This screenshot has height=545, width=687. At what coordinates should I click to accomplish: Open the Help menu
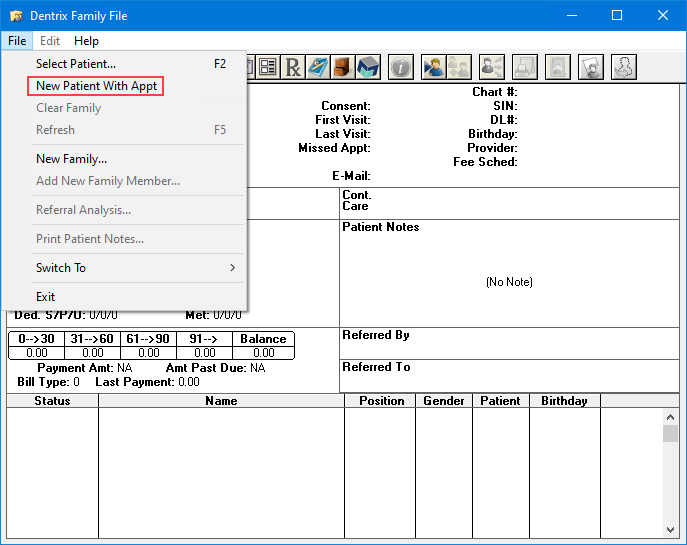[x=86, y=41]
